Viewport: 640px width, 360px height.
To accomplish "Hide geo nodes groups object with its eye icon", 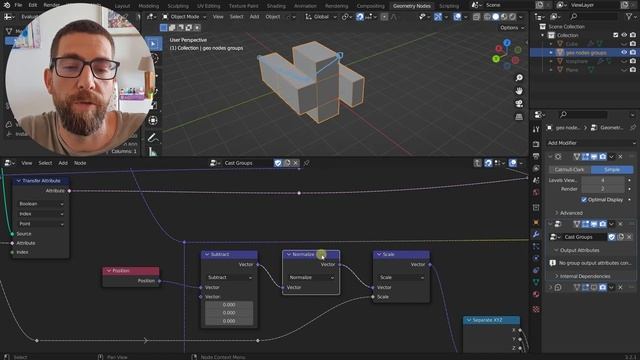I will [624, 53].
